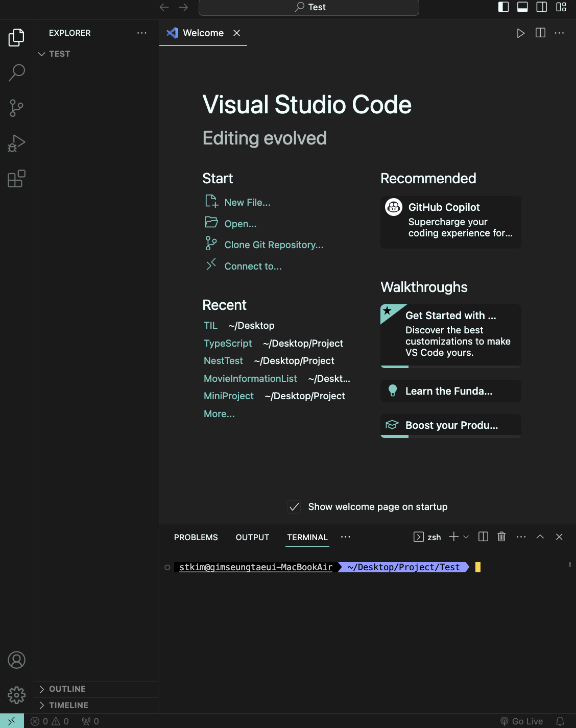Open Explorer Views and More Actions ellipsis
Image resolution: width=576 pixels, height=728 pixels.
142,33
